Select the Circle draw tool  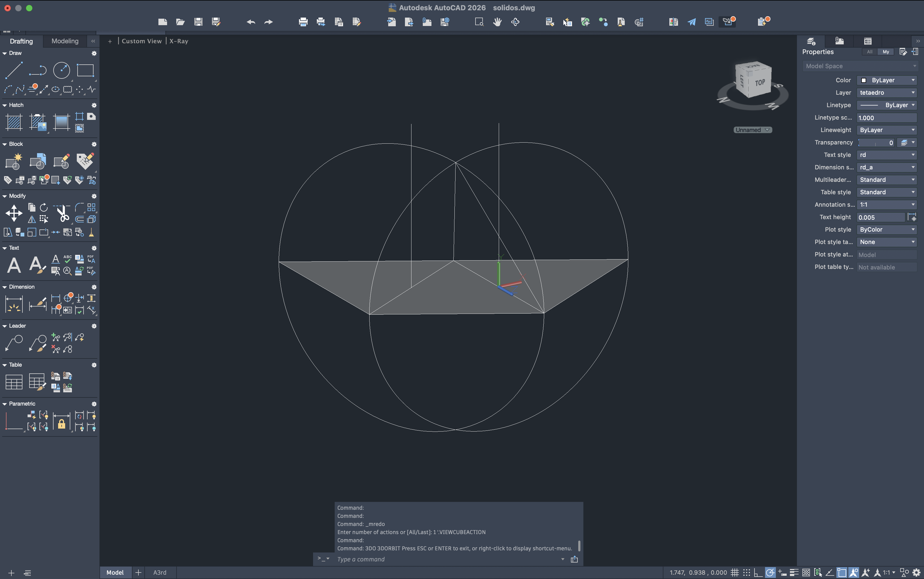coord(61,70)
